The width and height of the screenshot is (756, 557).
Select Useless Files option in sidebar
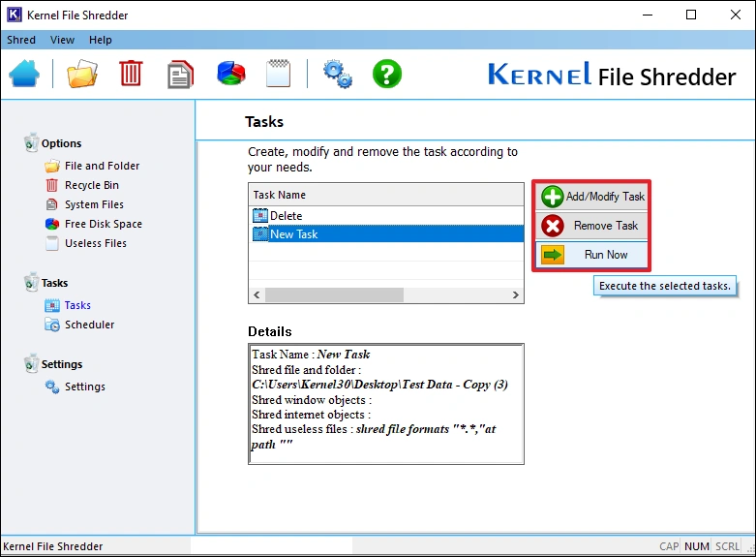pyautogui.click(x=95, y=243)
